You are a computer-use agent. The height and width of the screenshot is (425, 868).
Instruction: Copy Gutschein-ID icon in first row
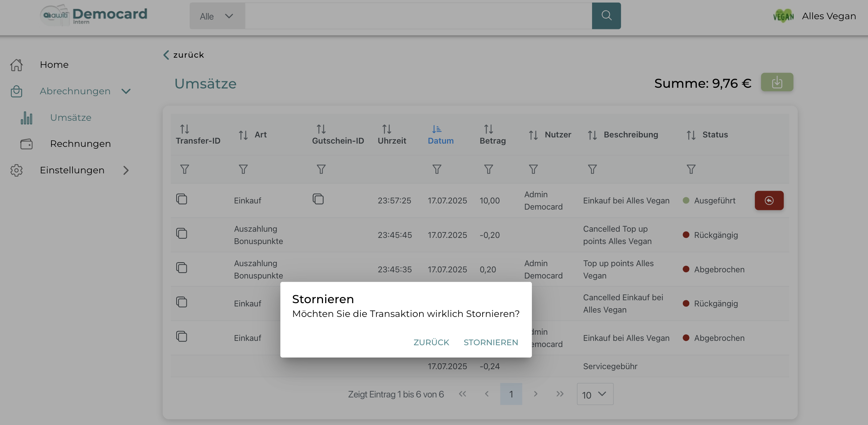(318, 199)
